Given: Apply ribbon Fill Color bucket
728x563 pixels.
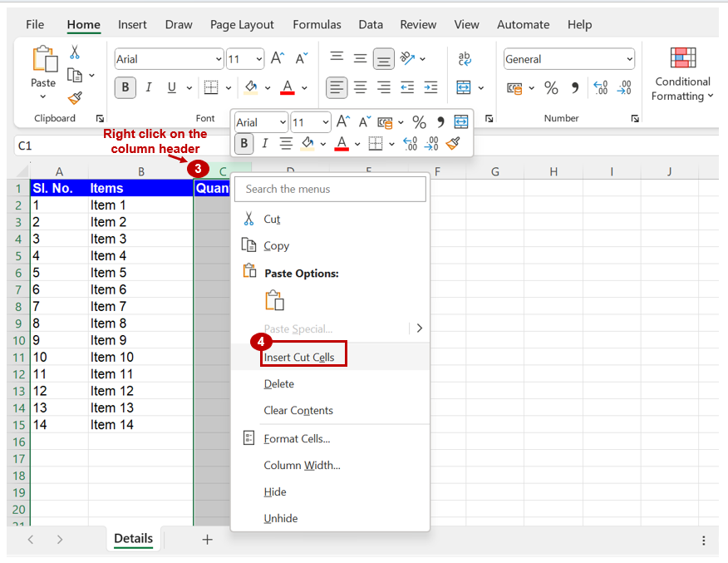Looking at the screenshot, I should (251, 87).
